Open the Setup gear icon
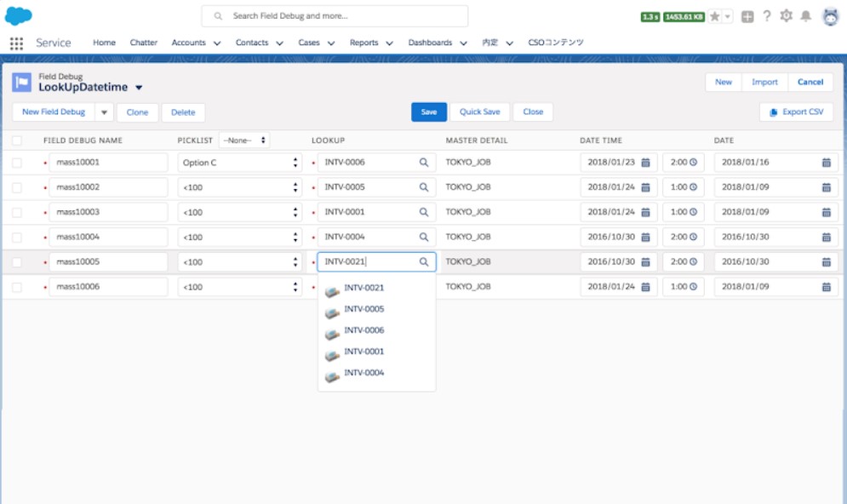 [x=786, y=16]
